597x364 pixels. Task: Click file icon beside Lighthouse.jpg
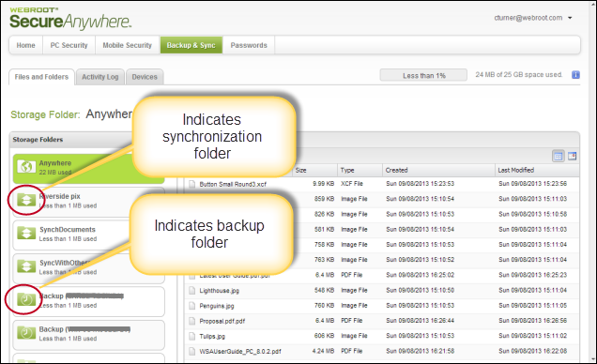tap(192, 291)
